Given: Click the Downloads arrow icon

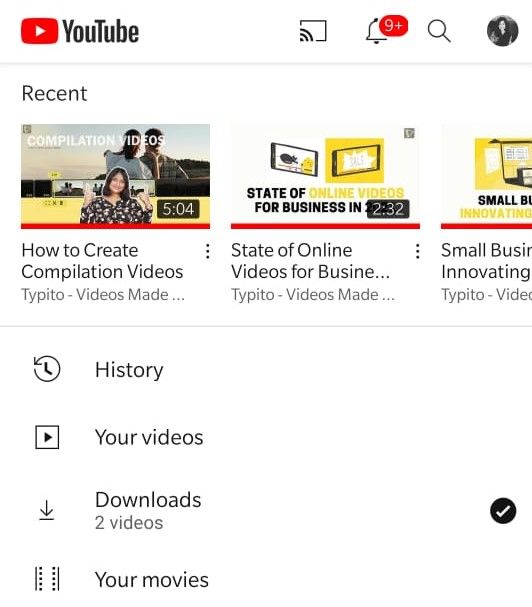Looking at the screenshot, I should [47, 510].
